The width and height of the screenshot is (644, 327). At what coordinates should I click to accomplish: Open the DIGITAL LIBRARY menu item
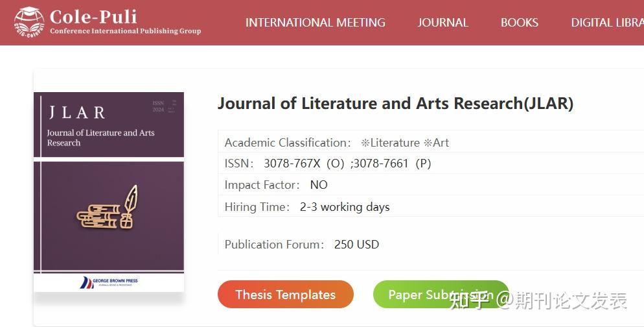pyautogui.click(x=608, y=22)
